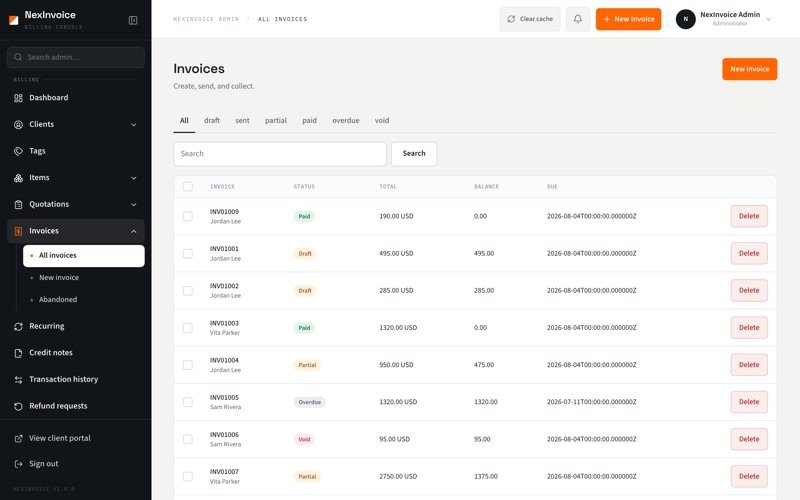Switch to the sent tab

pos(242,121)
